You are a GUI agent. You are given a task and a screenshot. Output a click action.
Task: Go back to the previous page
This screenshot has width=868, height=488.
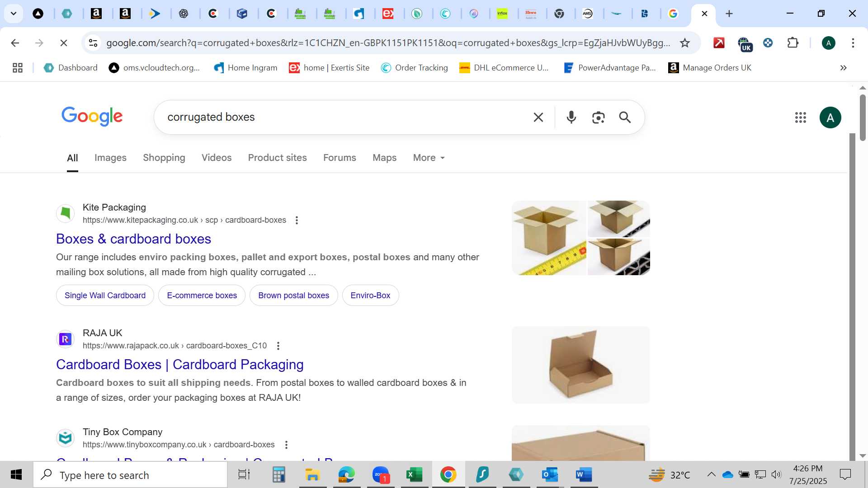(15, 43)
